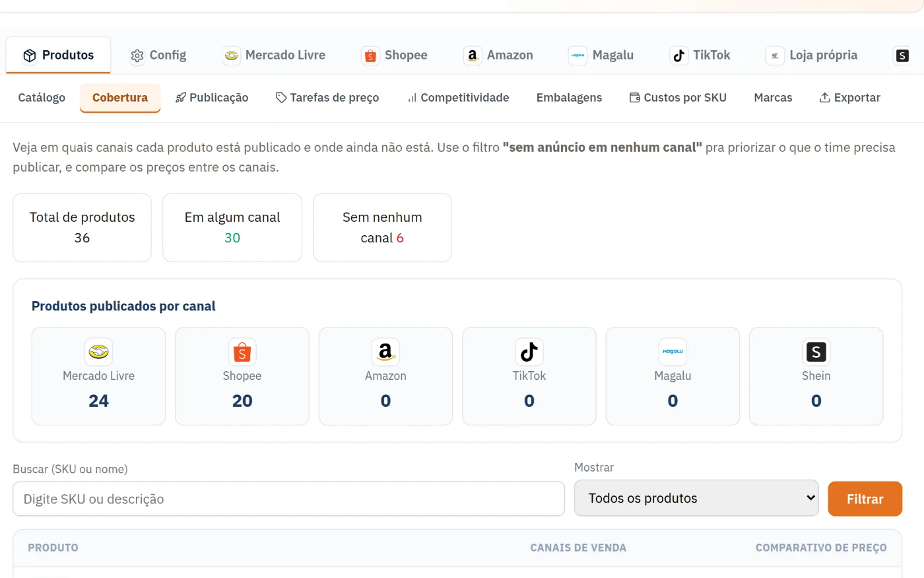This screenshot has width=924, height=578.
Task: Click the Exportar upload icon
Action: (x=825, y=98)
